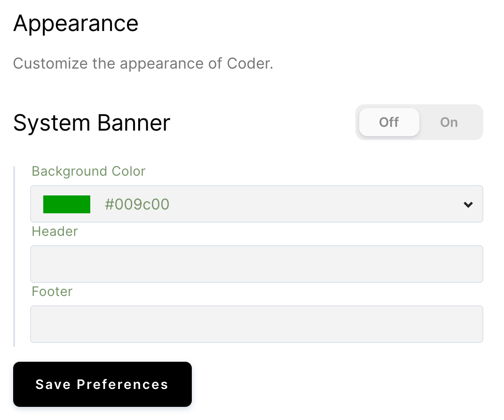Click the #009c00 hex value selector

pyautogui.click(x=137, y=204)
